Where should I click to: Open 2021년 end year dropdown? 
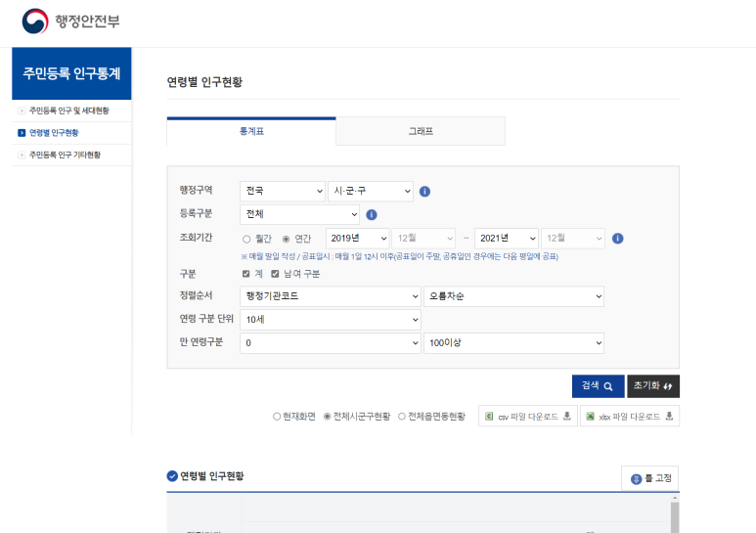tap(507, 239)
